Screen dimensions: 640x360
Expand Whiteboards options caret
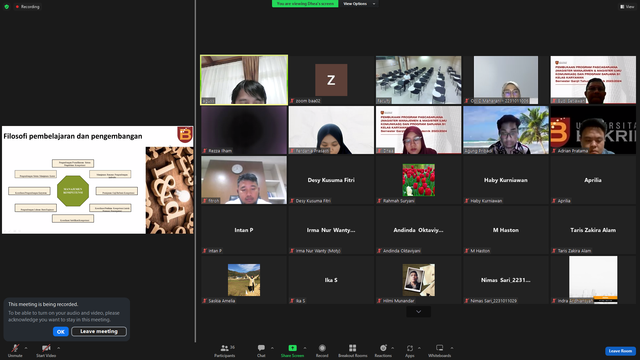pyautogui.click(x=452, y=348)
